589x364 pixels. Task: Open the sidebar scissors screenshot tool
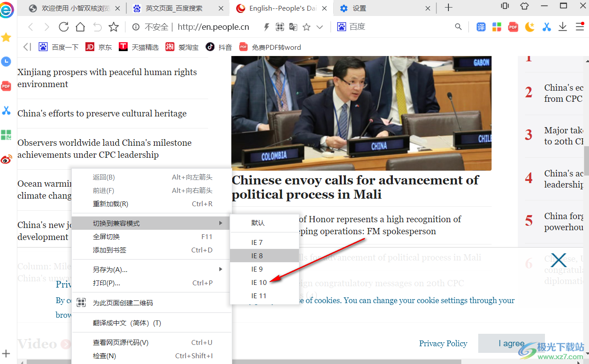click(x=6, y=111)
